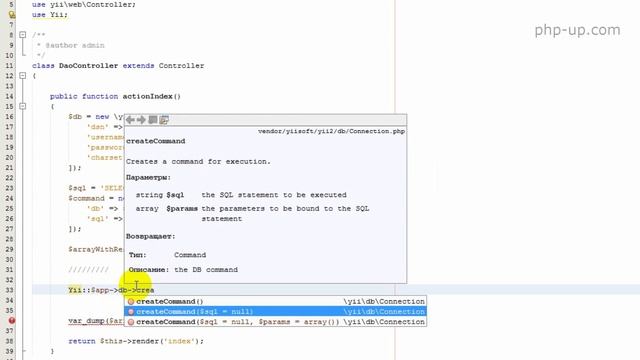Click the '/////////' comment on line 31
The image size is (640, 360).
coord(89,270)
